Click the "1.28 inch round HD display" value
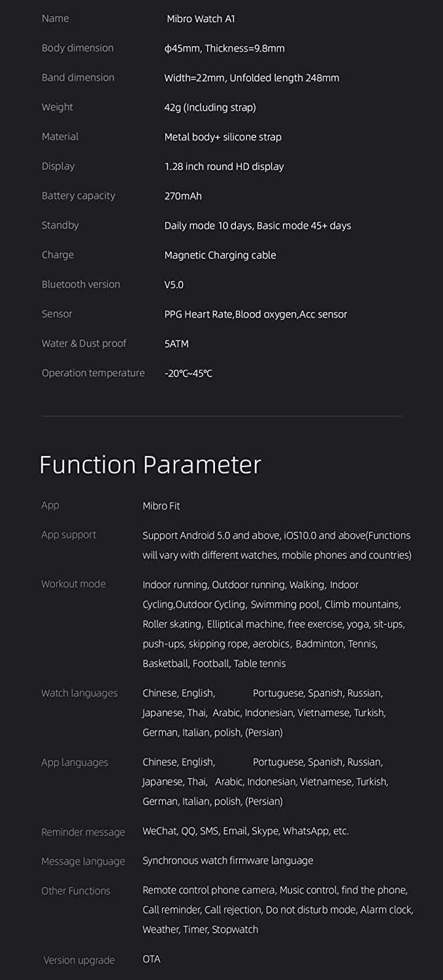 [x=224, y=167]
